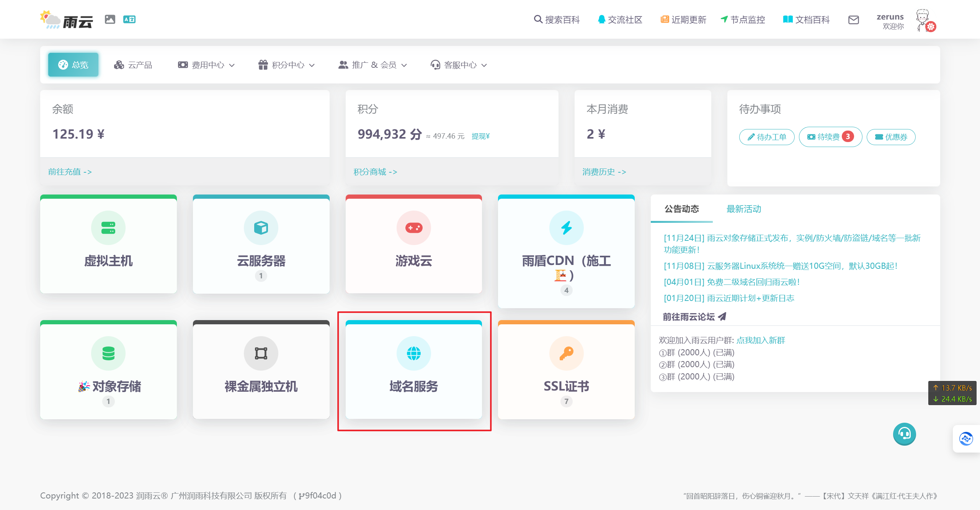Open the 前往充值 recharge link
Viewport: 980px width, 510px height.
click(x=70, y=172)
